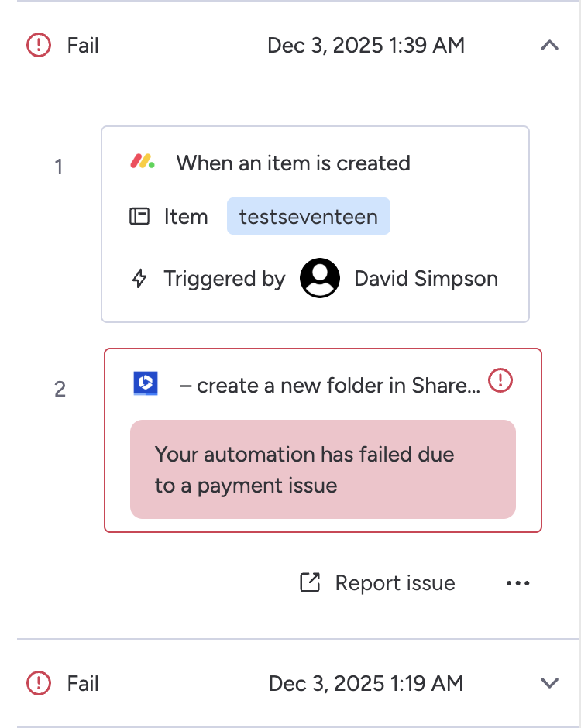Select the create new folder in SharePoint step

point(329,385)
